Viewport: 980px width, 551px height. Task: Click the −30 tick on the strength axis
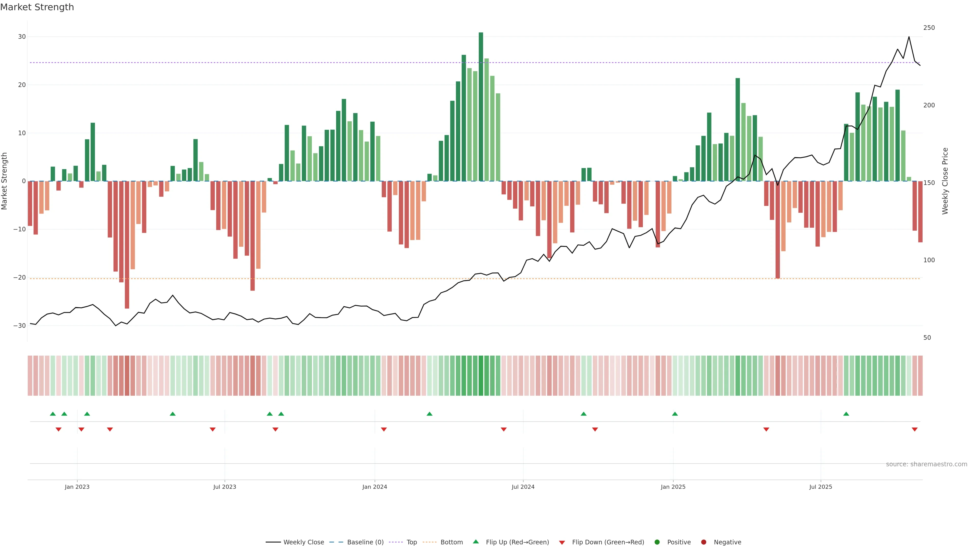point(19,326)
